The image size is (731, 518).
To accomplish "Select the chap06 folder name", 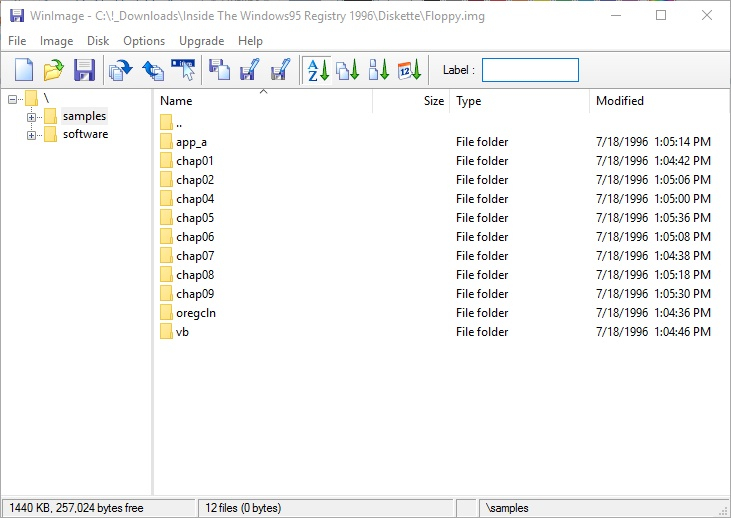I will 195,237.
